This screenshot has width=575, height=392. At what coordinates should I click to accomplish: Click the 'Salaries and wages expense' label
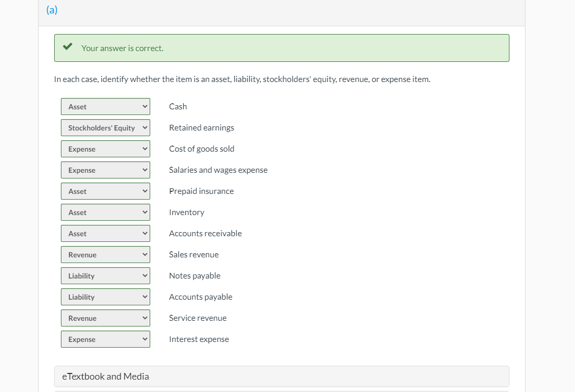tap(218, 170)
